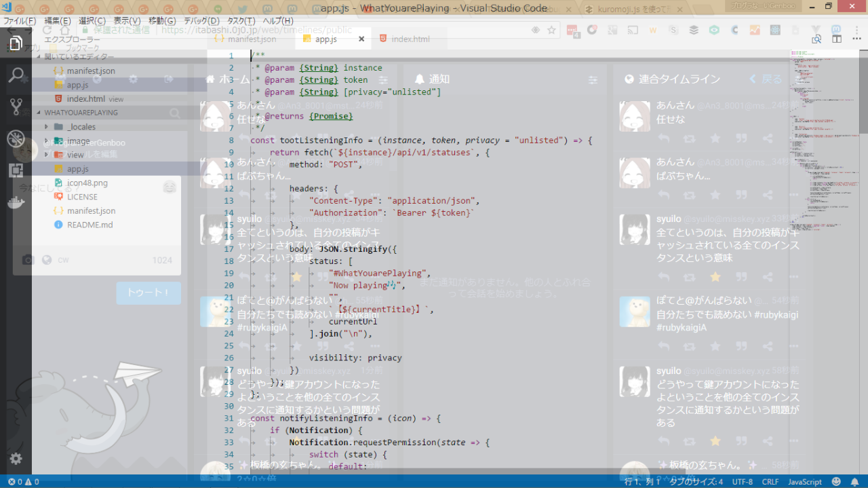Close the app.js editor tab

tap(361, 39)
